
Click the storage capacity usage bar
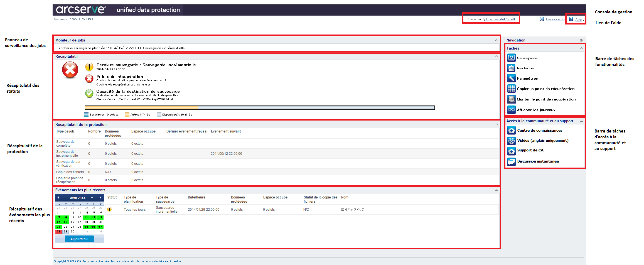click(260, 107)
